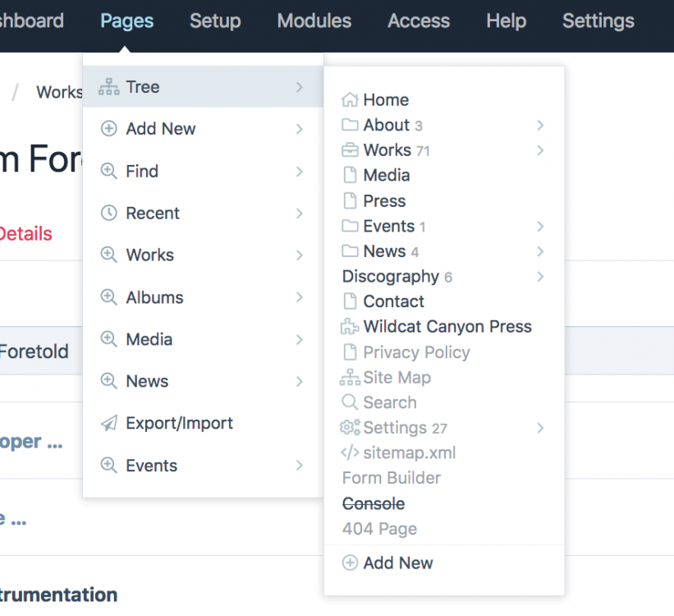Expand the About submenu chevron

coord(540,125)
